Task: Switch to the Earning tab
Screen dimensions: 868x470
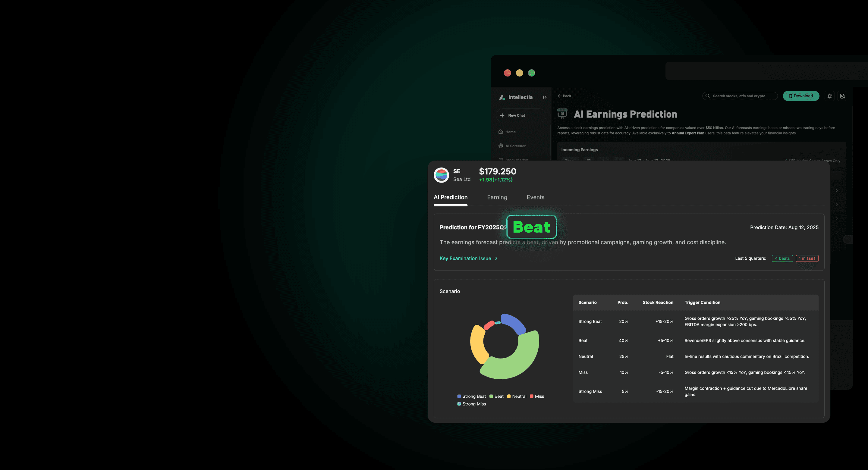Action: click(x=497, y=197)
